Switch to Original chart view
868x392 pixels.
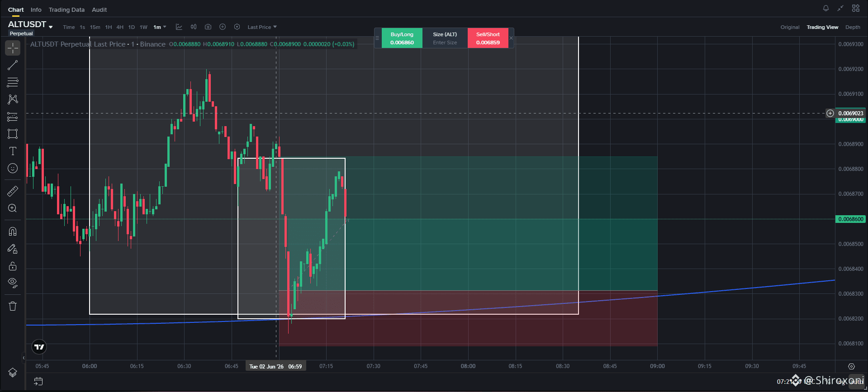pos(790,27)
